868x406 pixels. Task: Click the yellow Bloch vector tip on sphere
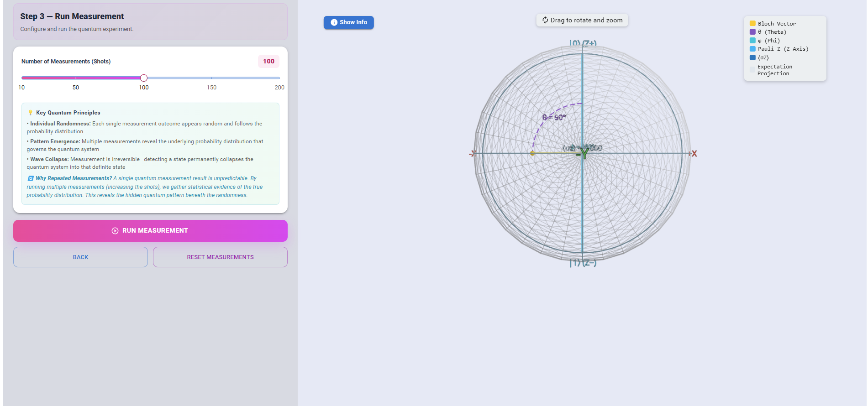coord(532,153)
